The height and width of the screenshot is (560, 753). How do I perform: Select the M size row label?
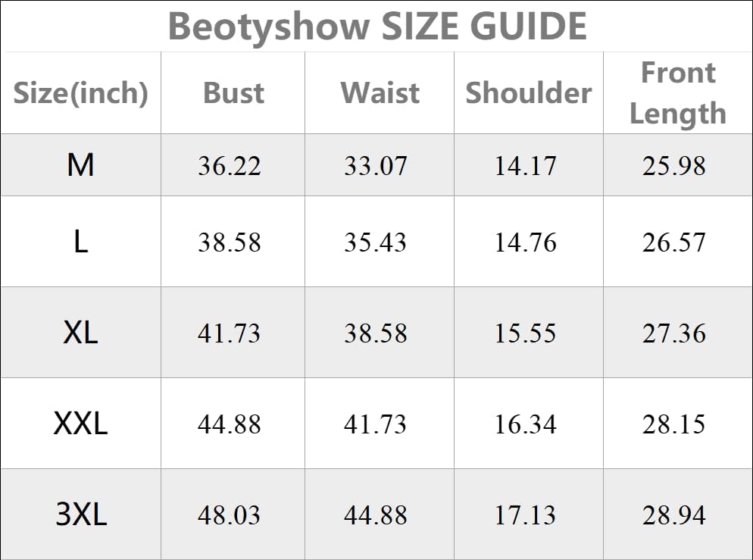click(x=80, y=165)
